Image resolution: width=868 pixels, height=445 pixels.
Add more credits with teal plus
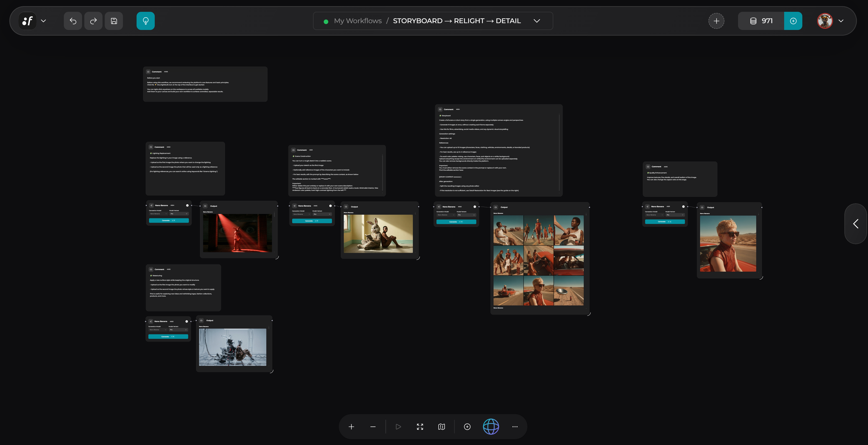pyautogui.click(x=793, y=21)
